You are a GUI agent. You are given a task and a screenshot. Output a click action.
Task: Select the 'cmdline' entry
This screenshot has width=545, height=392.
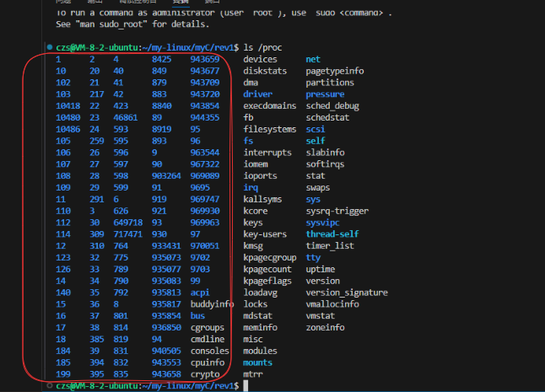pos(208,339)
